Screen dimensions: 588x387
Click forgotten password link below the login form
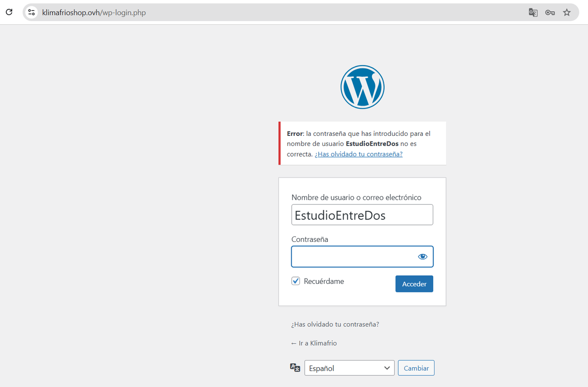pos(335,324)
